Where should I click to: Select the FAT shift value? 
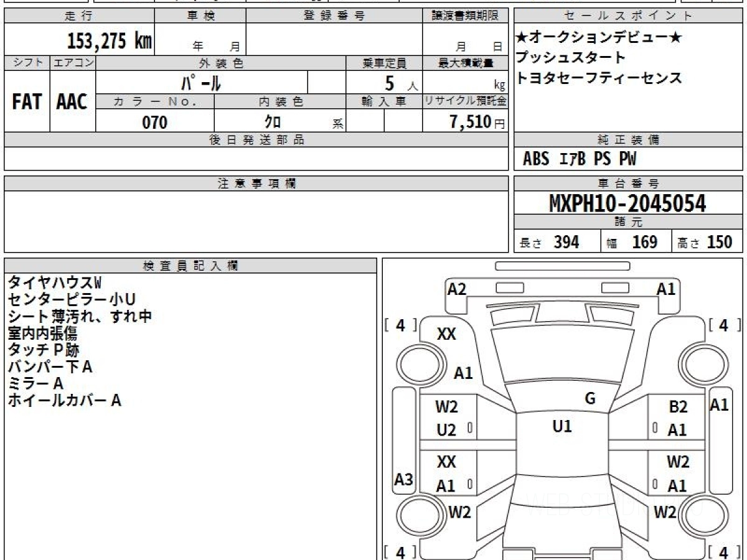click(x=27, y=101)
